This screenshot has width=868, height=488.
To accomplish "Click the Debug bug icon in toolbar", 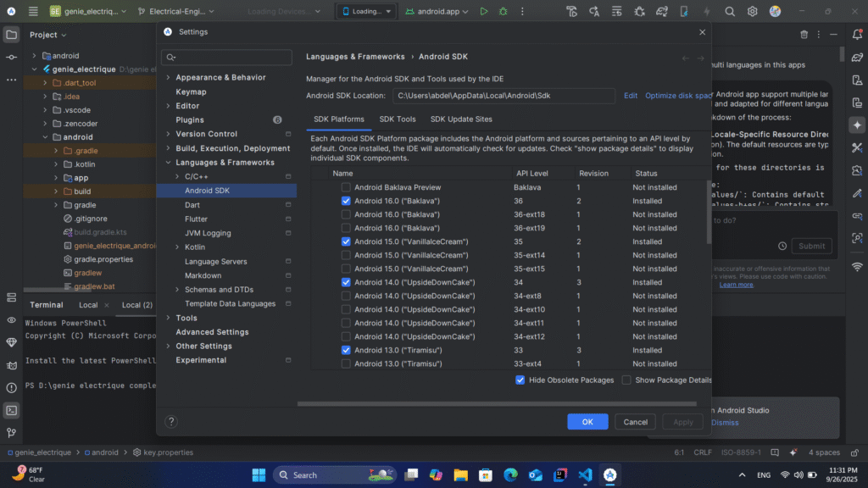I will coord(504,12).
